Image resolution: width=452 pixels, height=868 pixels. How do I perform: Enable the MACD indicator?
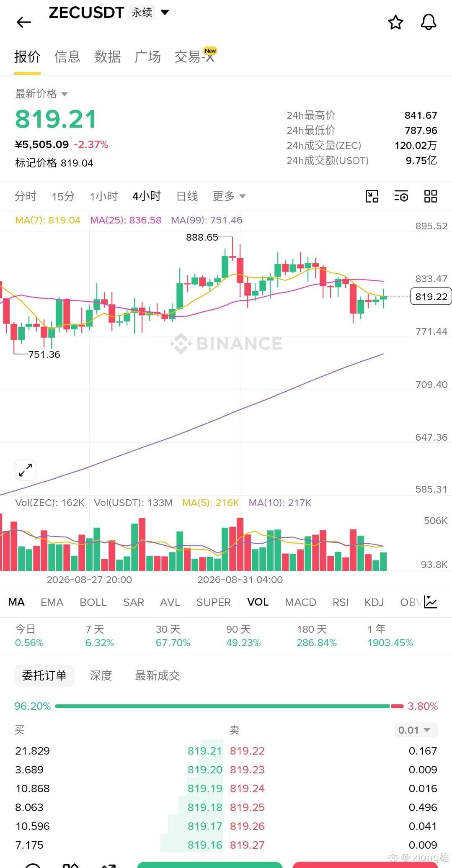(x=300, y=602)
